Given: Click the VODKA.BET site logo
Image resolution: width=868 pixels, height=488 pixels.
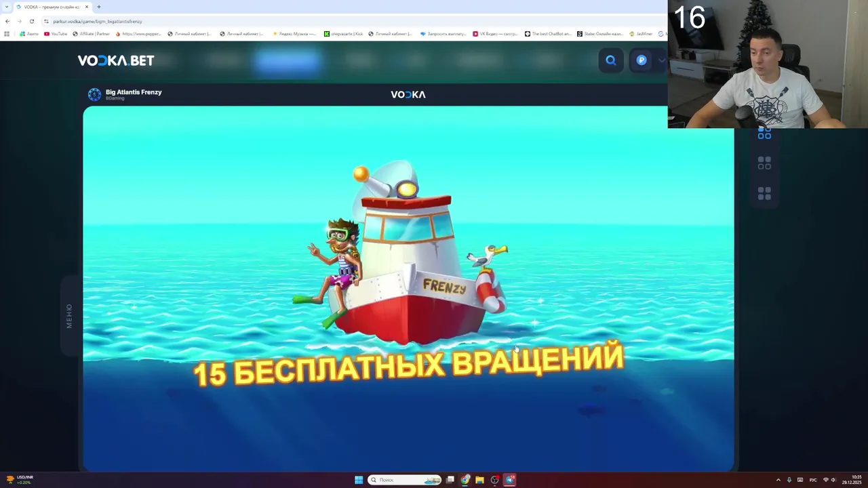Looking at the screenshot, I should tap(116, 60).
